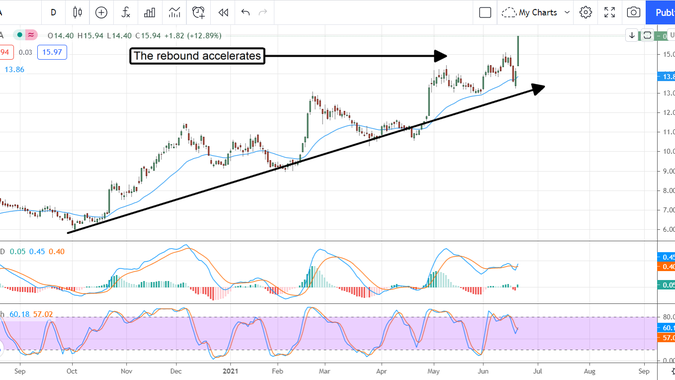Open the select layout square button

(x=485, y=12)
